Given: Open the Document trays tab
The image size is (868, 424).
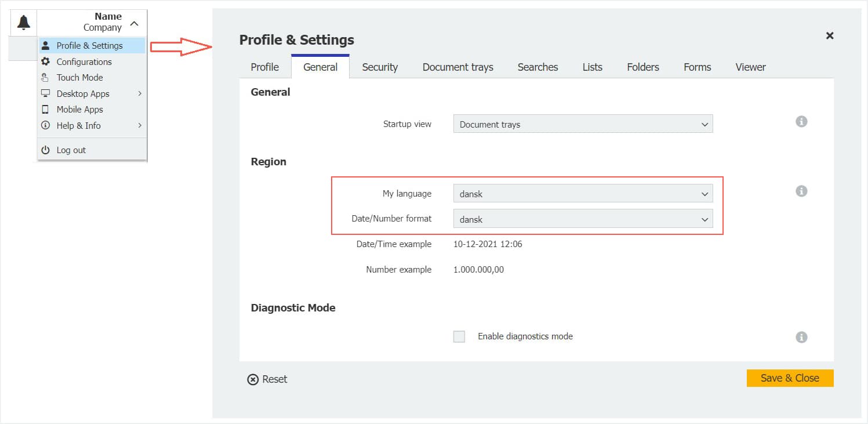Looking at the screenshot, I should point(457,67).
